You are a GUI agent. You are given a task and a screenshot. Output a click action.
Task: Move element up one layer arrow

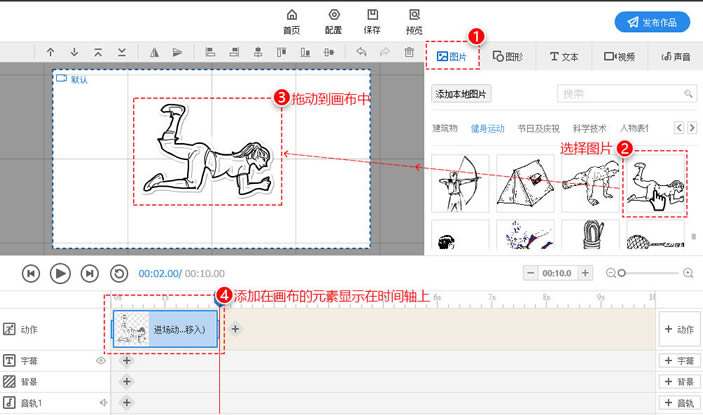[51, 52]
